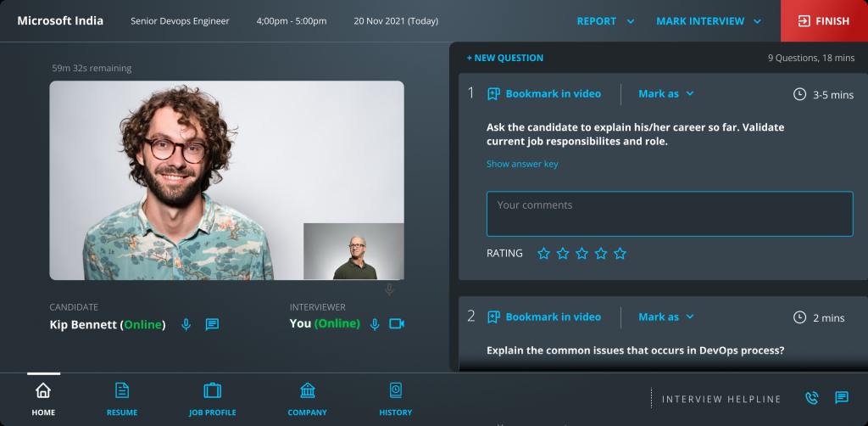The width and height of the screenshot is (868, 426).
Task: Open the interview helpline chat icon
Action: pyautogui.click(x=842, y=398)
